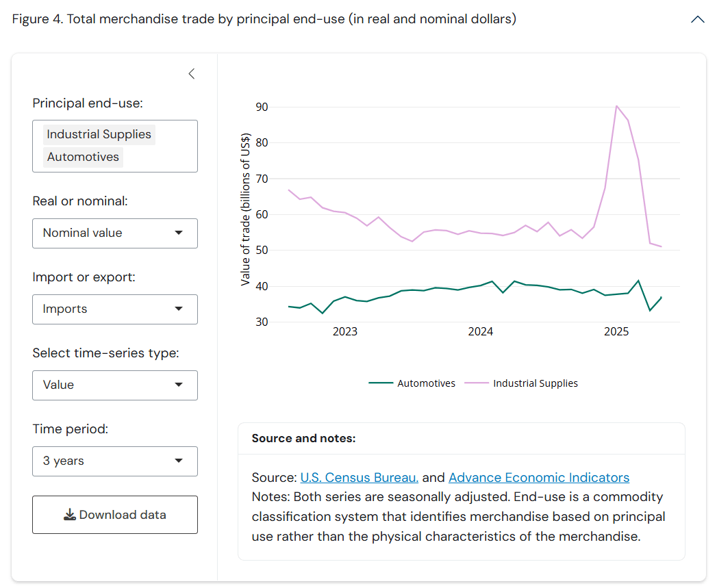Click the green Automotives legend line swatch

point(381,383)
